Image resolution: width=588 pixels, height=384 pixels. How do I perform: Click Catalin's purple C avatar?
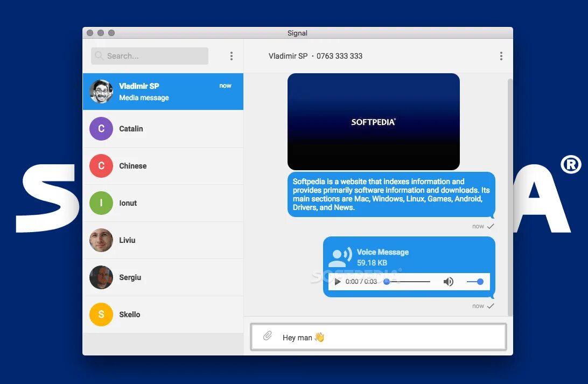click(101, 129)
